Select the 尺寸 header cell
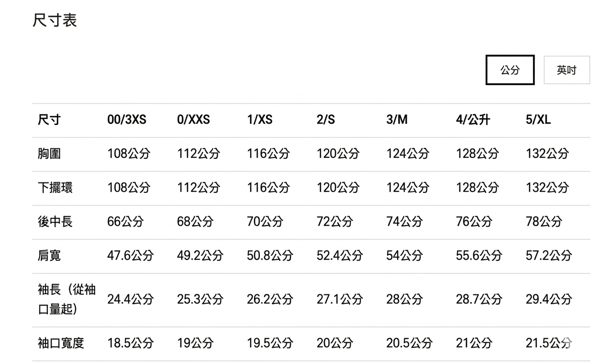 (x=49, y=120)
